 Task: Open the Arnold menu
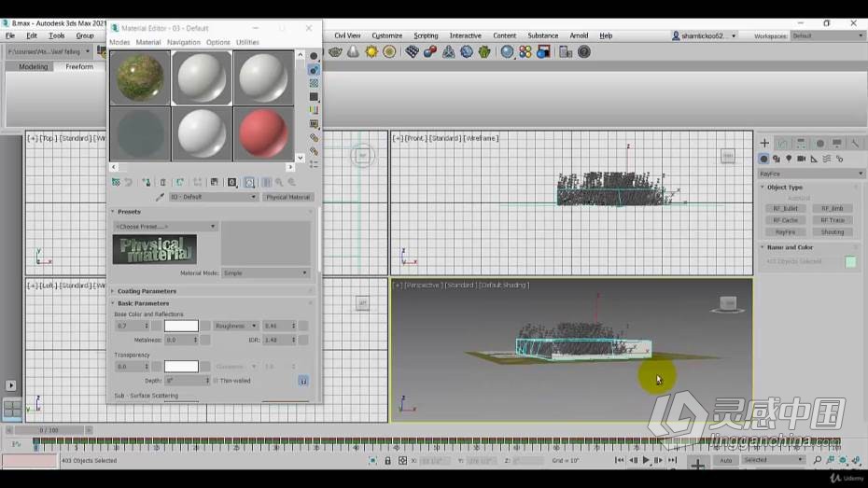(x=579, y=35)
